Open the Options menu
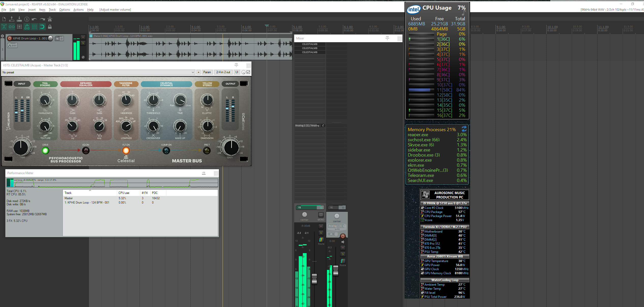 coord(65,10)
